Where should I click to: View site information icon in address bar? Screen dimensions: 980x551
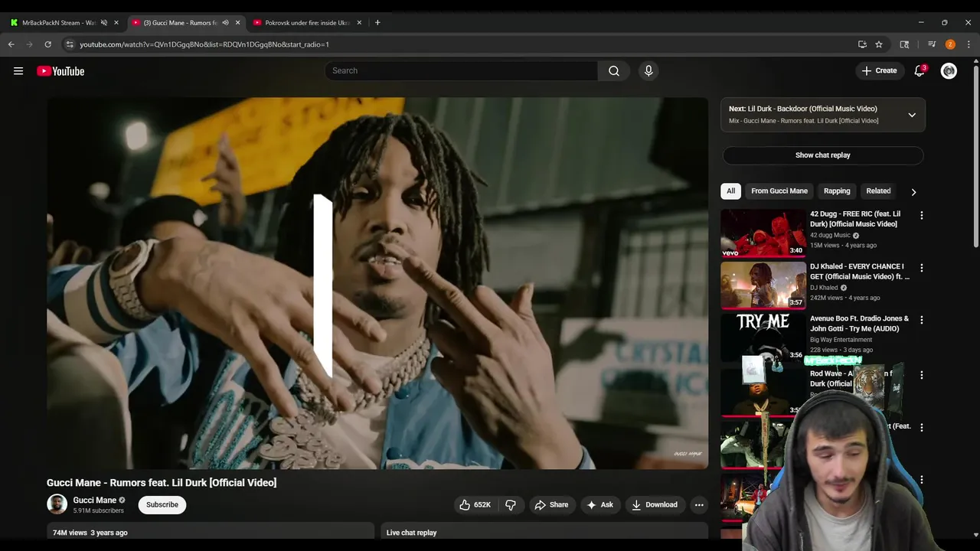(x=69, y=44)
